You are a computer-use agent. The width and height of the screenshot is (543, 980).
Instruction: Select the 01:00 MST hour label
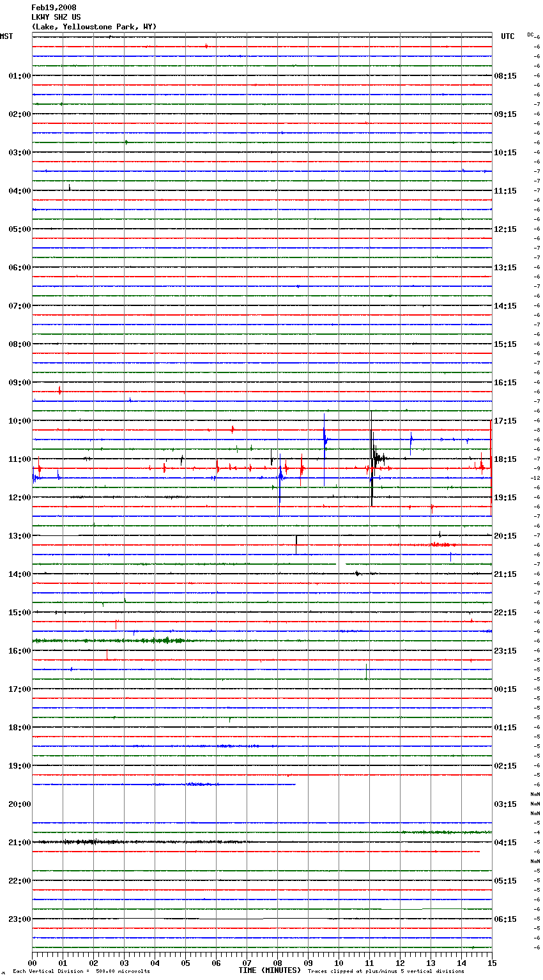[20, 76]
